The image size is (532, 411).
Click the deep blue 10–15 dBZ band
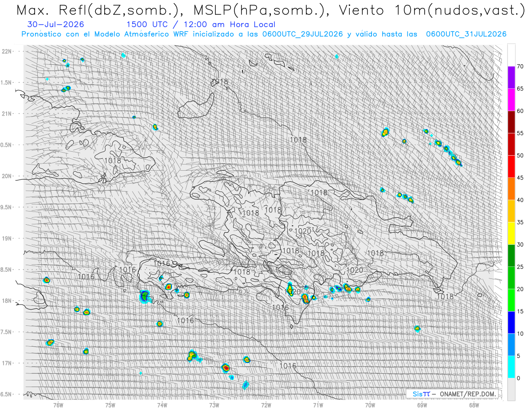511,322
